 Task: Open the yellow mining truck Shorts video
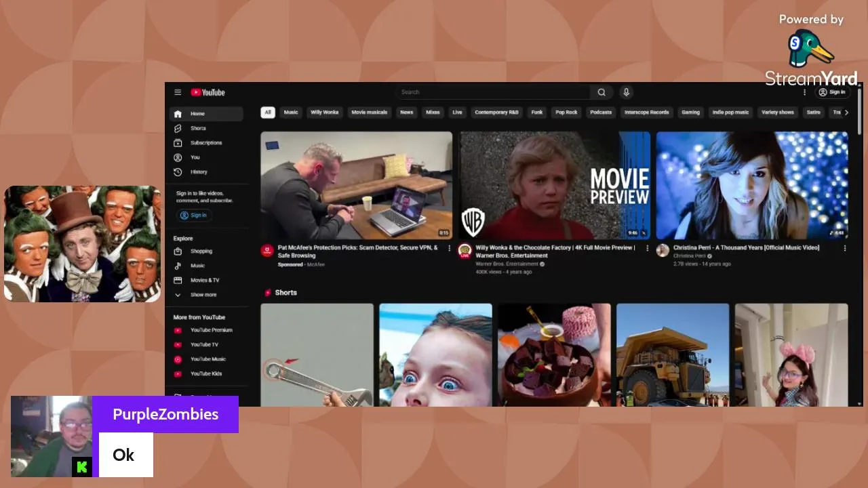673,355
